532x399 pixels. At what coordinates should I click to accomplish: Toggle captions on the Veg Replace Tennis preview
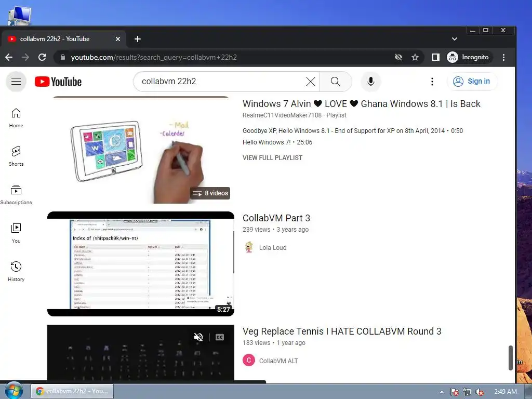[220, 337]
